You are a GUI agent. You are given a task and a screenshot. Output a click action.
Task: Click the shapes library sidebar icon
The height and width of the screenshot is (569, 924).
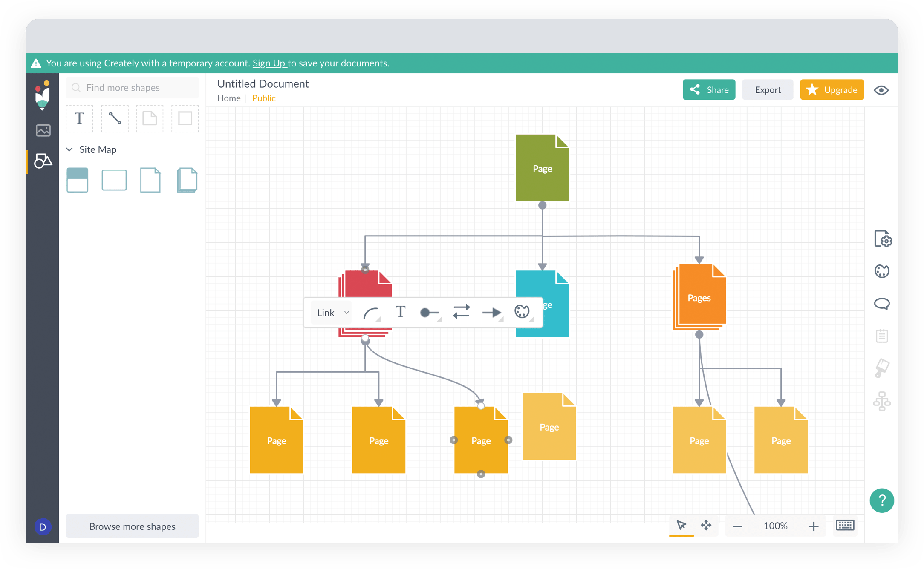coord(43,161)
